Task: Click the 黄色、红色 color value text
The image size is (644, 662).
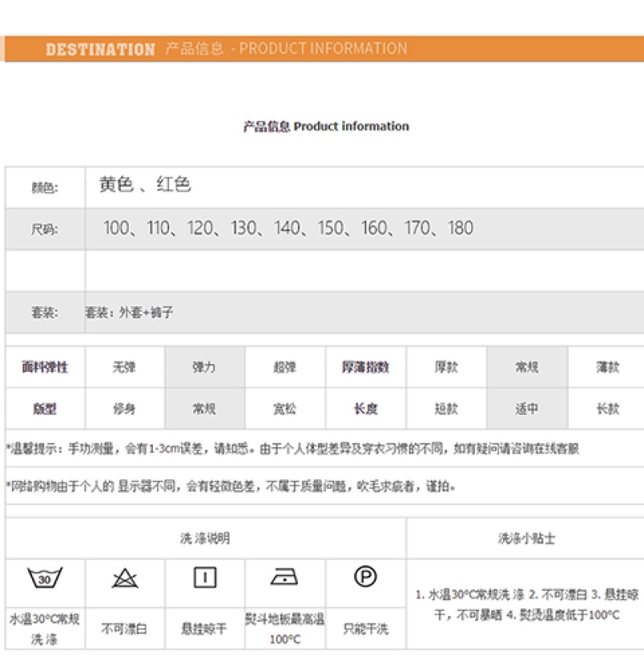Action: [145, 184]
